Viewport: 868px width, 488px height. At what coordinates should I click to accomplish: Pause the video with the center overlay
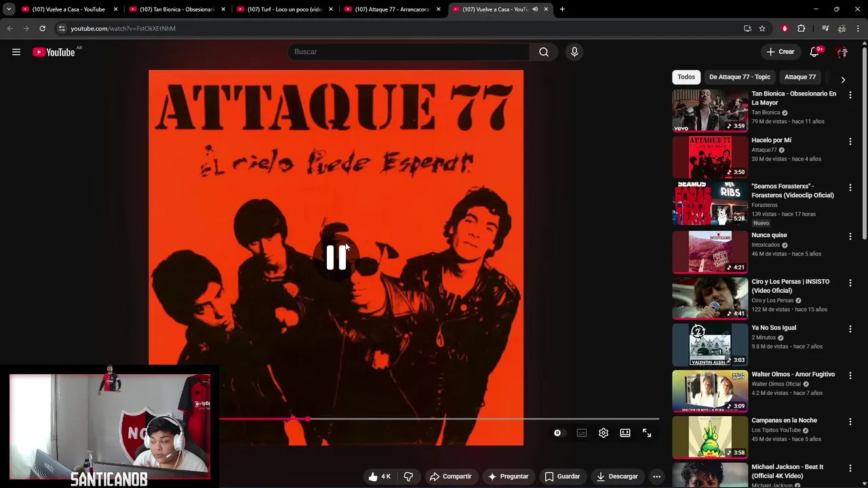(x=336, y=258)
